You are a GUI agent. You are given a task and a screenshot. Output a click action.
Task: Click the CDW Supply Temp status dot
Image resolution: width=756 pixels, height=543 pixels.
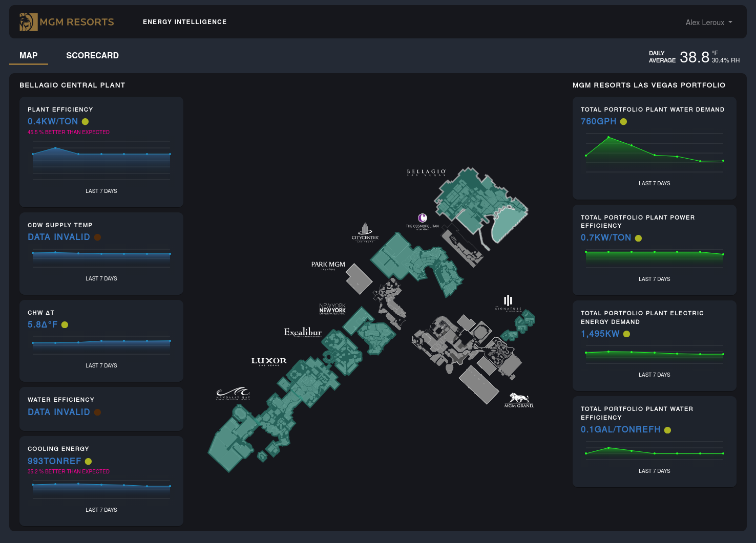click(97, 237)
